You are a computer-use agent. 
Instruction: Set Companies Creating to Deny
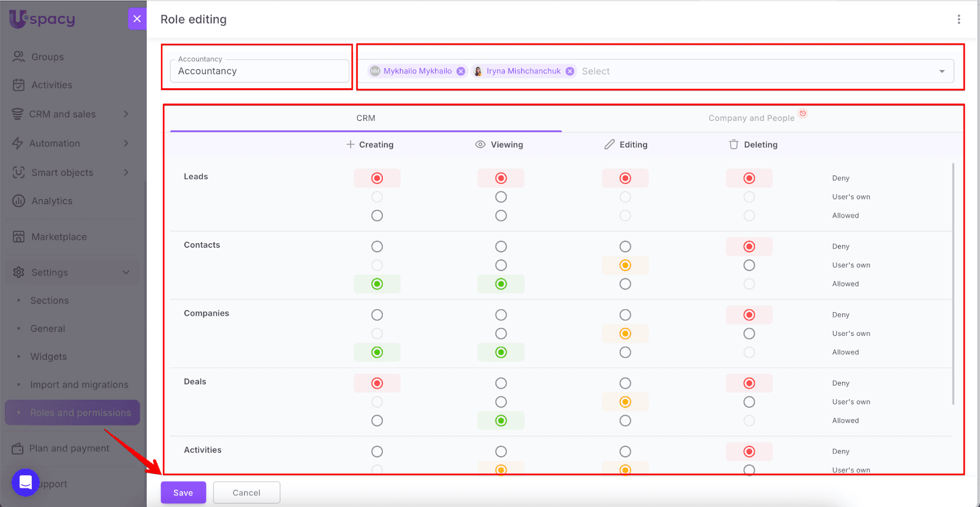[377, 315]
